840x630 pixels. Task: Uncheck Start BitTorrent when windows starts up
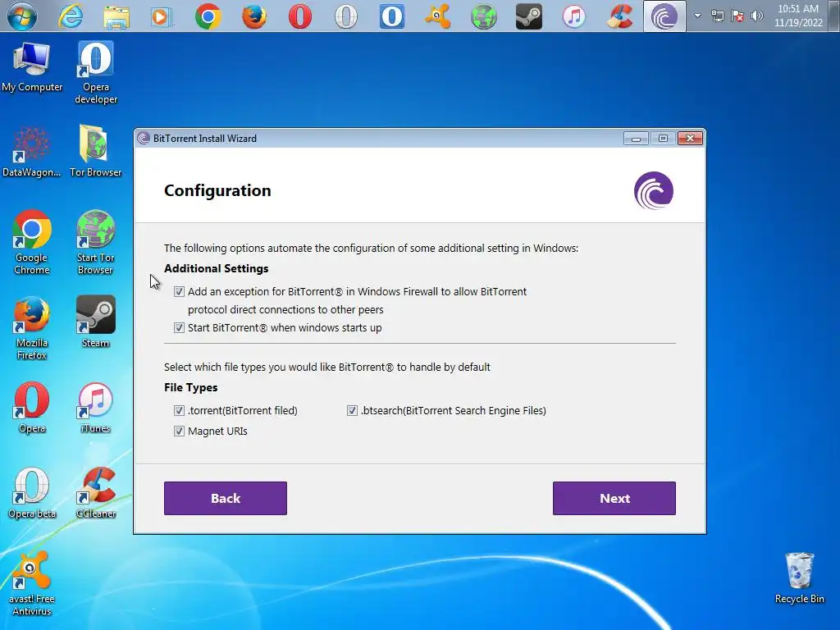[179, 328]
